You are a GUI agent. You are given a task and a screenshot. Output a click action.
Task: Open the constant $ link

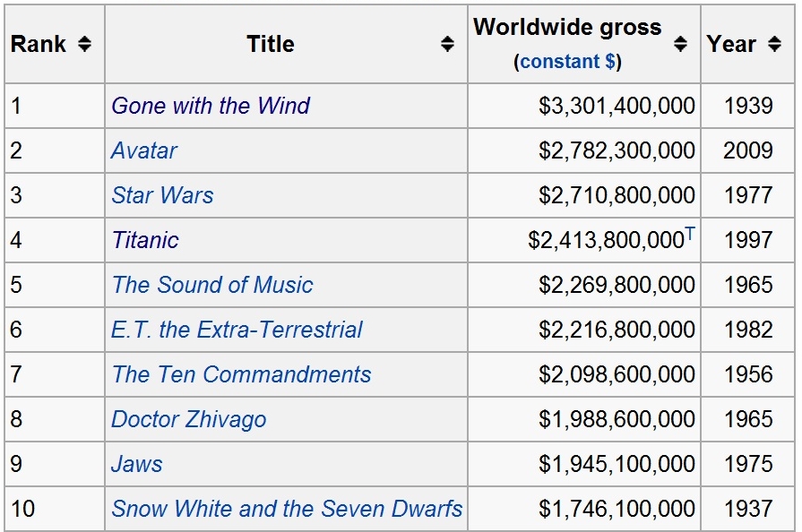(568, 61)
